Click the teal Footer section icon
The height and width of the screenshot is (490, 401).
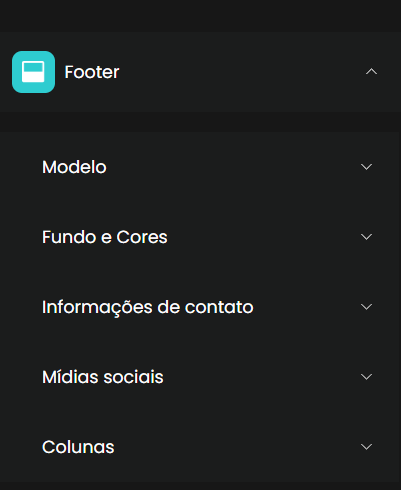coord(33,72)
